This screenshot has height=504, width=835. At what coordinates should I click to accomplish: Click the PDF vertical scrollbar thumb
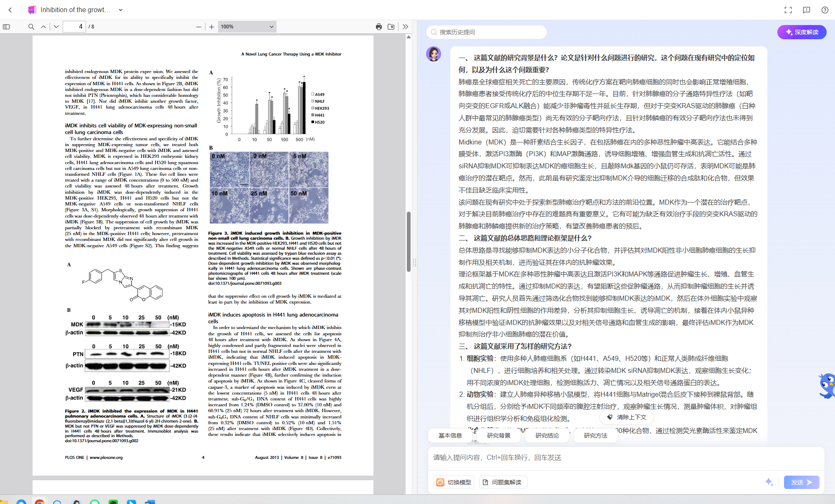(x=409, y=241)
